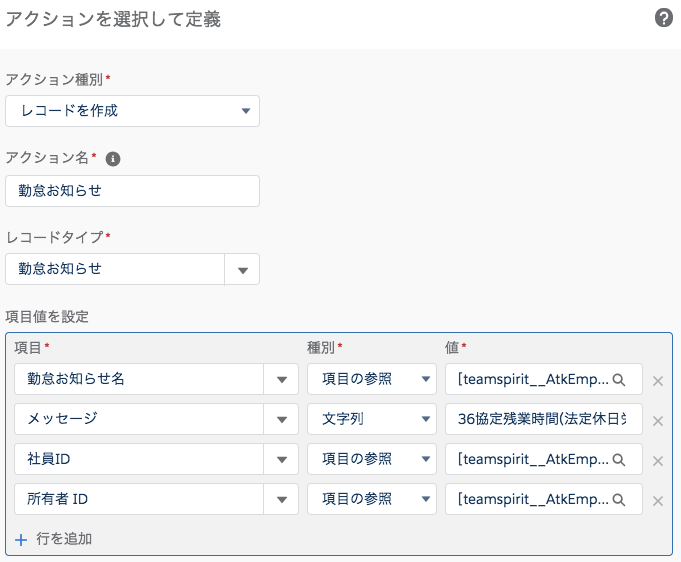This screenshot has width=681, height=562.
Task: Click the 勤怠お知らせ名 field text box
Action: click(x=139, y=379)
